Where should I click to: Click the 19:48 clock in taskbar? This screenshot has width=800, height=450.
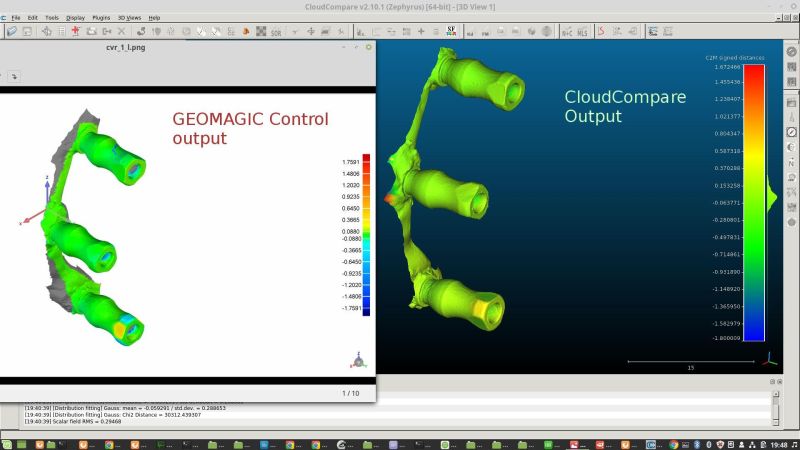[779, 445]
